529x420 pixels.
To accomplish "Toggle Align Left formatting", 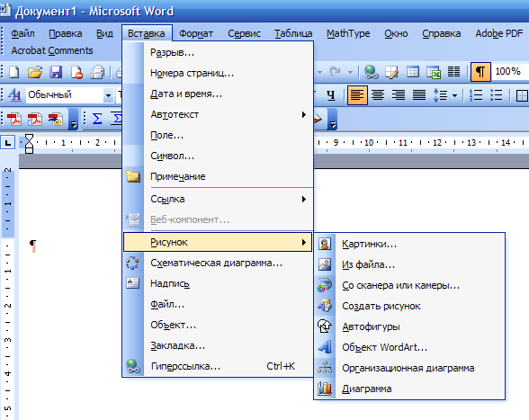I will coord(357,95).
